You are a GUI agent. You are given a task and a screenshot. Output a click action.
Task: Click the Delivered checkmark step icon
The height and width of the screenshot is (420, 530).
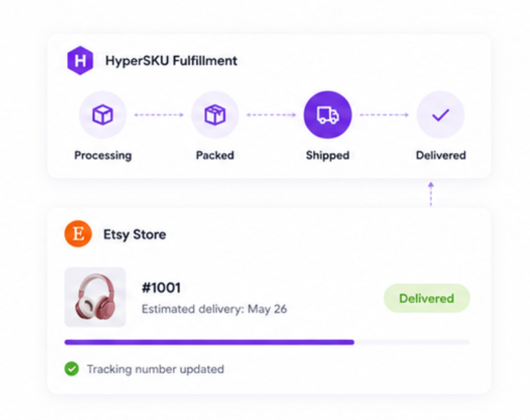[441, 115]
